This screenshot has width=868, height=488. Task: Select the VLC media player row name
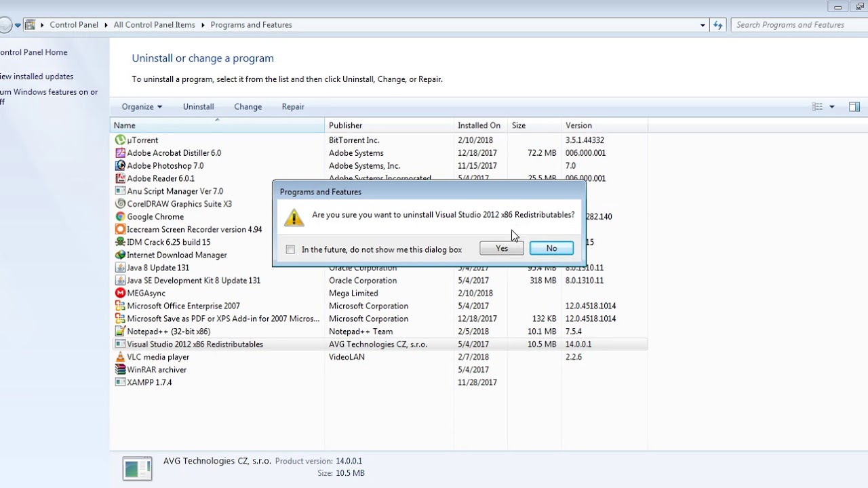pyautogui.click(x=158, y=357)
